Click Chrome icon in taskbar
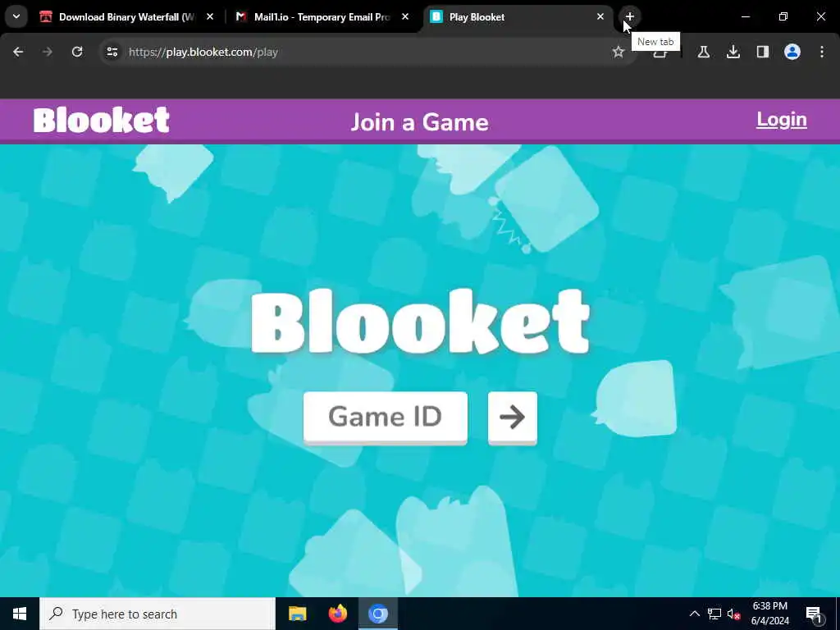The height and width of the screenshot is (630, 840). click(x=377, y=614)
